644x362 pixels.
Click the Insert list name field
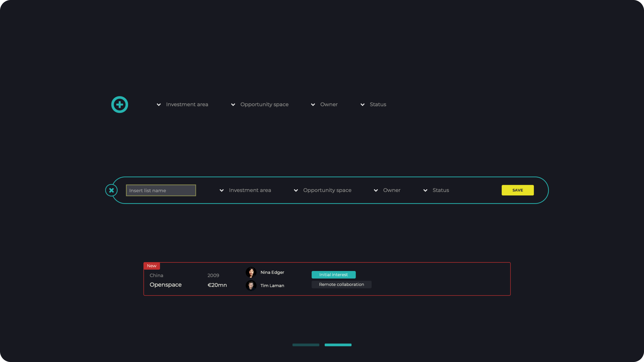point(161,190)
